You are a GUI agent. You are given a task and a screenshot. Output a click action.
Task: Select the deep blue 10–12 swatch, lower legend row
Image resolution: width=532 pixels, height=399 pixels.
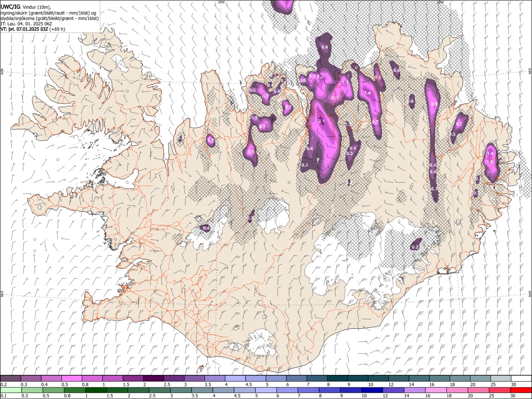click(x=372, y=390)
